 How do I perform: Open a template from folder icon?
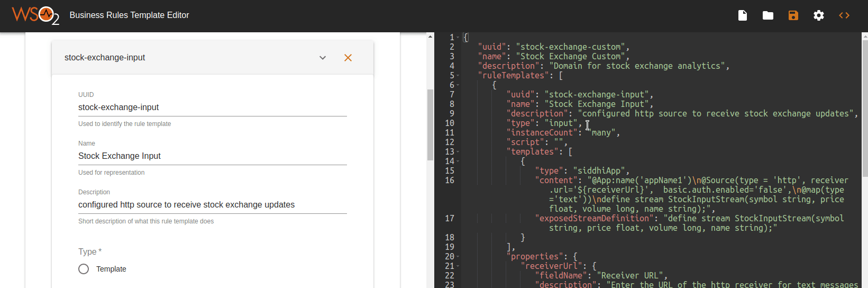pyautogui.click(x=768, y=15)
